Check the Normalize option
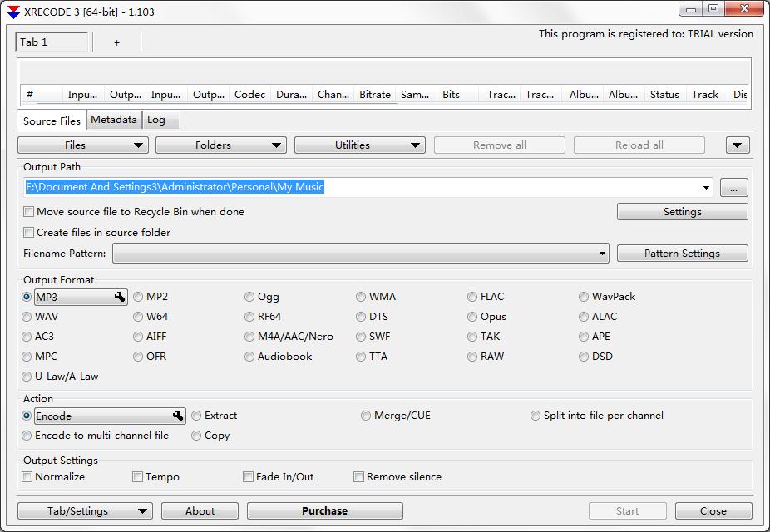Screen dimensions: 770x532 point(28,477)
